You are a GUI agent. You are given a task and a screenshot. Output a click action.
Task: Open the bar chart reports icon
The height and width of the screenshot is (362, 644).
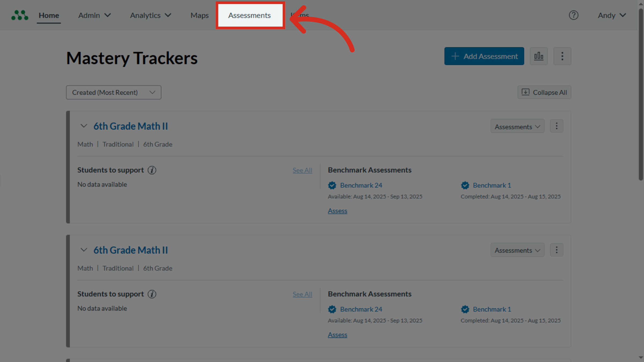tap(539, 56)
